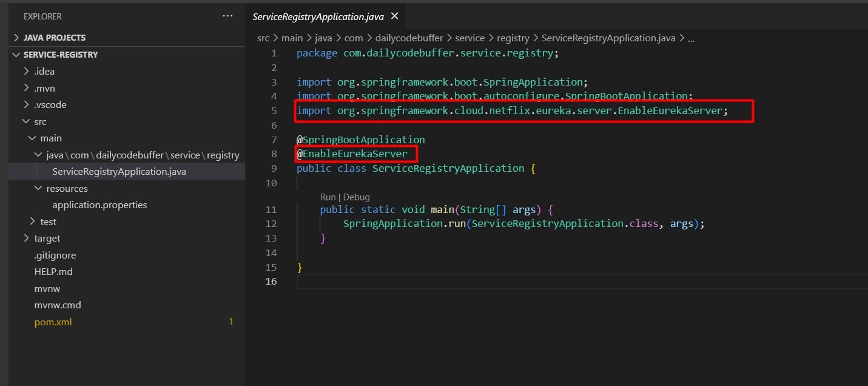Close the ServiceRegistryApplication.java tab
This screenshot has width=868, height=386.
(x=395, y=16)
